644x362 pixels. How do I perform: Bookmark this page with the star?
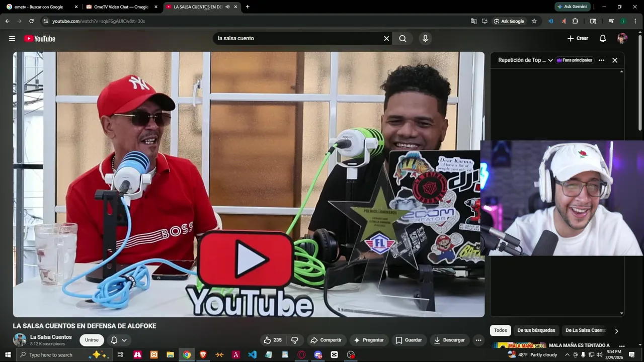534,21
